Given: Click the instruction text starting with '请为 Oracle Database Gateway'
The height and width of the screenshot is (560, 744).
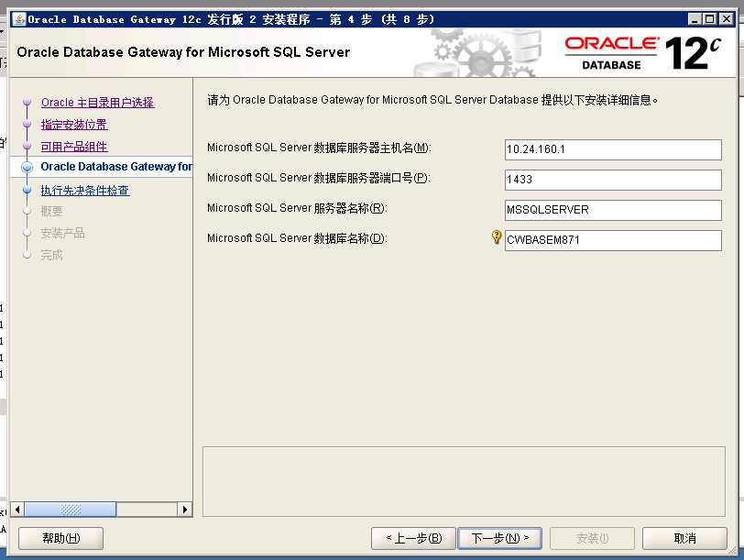Looking at the screenshot, I should [432, 100].
